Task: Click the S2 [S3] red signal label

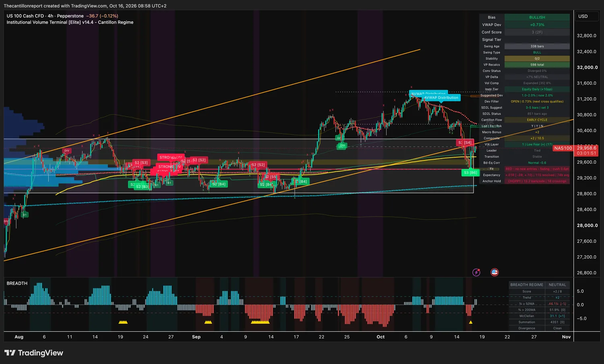Action: click(141, 162)
